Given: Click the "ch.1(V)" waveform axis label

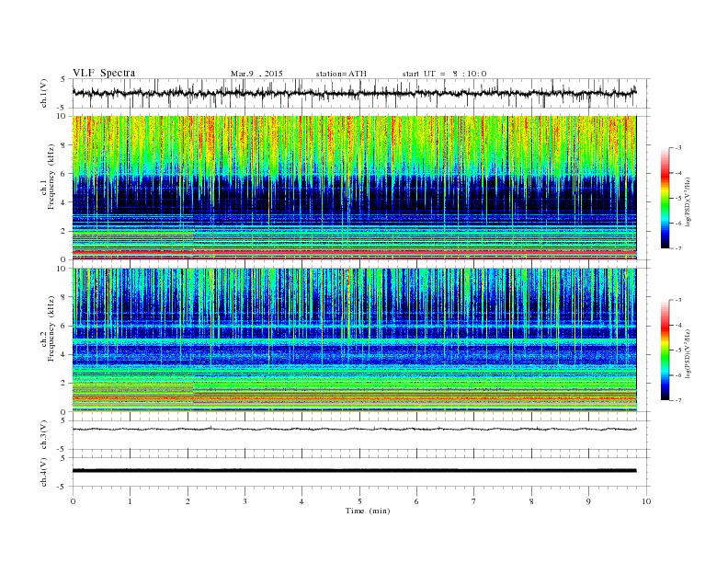Looking at the screenshot, I should 44,93.
